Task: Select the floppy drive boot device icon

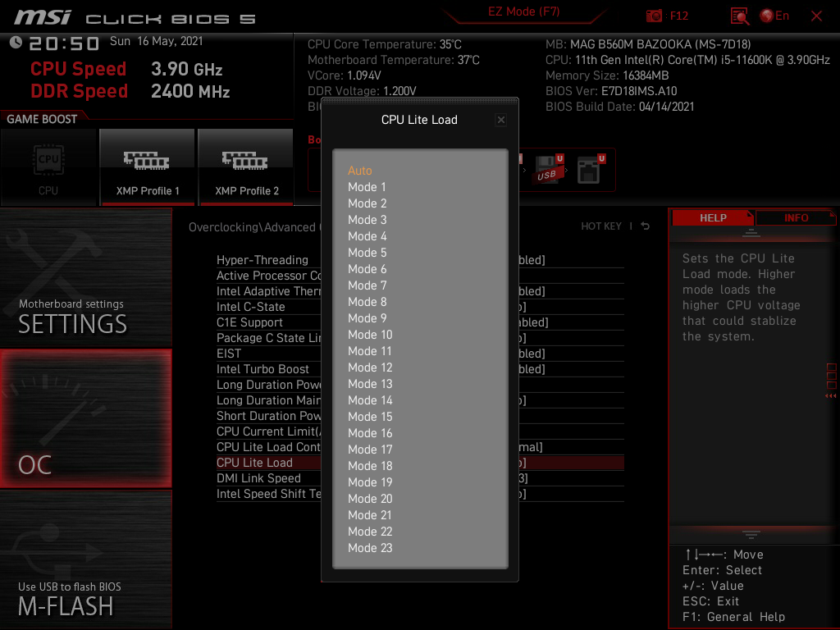Action: point(591,169)
